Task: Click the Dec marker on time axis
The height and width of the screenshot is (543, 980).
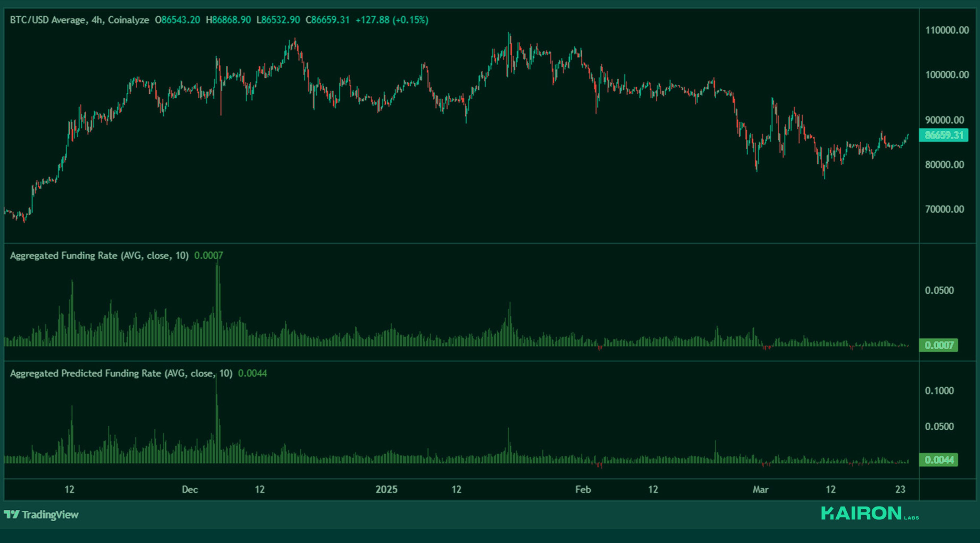Action: pos(189,489)
